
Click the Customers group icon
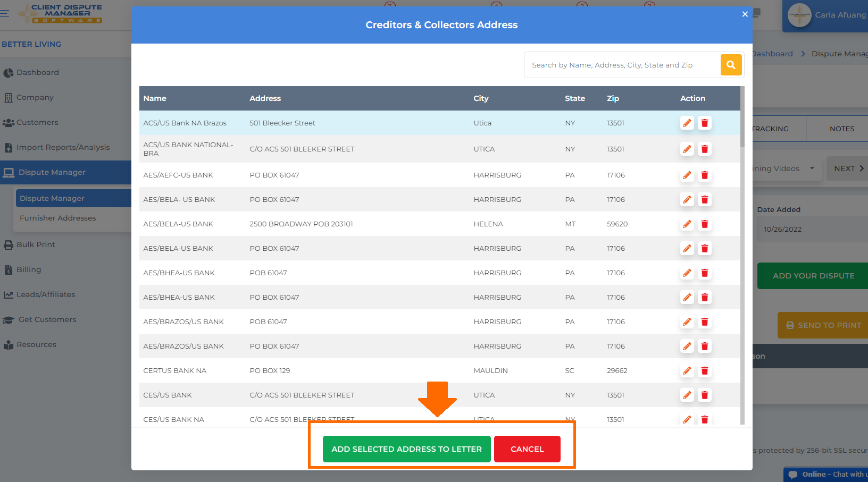pyautogui.click(x=9, y=123)
